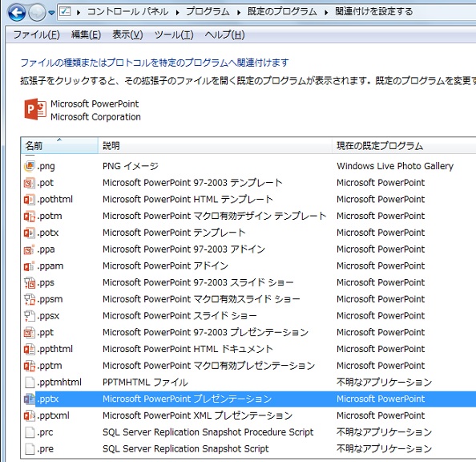Open the 表示(V) menu

coord(127,34)
